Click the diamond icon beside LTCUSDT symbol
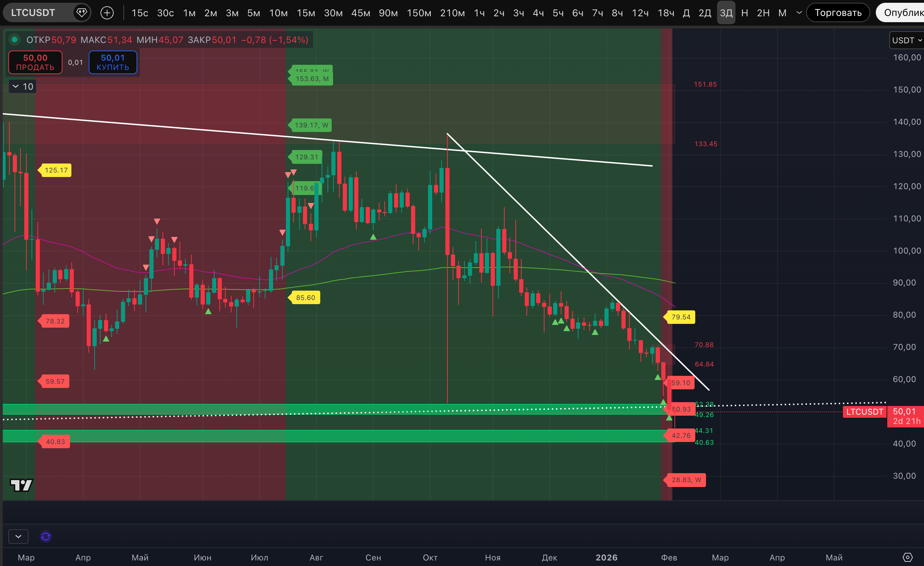924x566 pixels. point(81,13)
